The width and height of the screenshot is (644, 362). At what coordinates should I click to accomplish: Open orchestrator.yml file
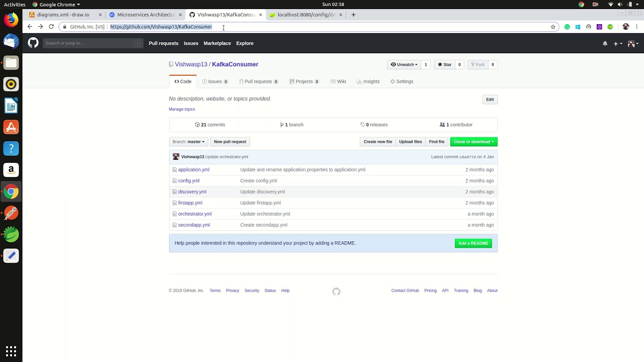pos(195,214)
